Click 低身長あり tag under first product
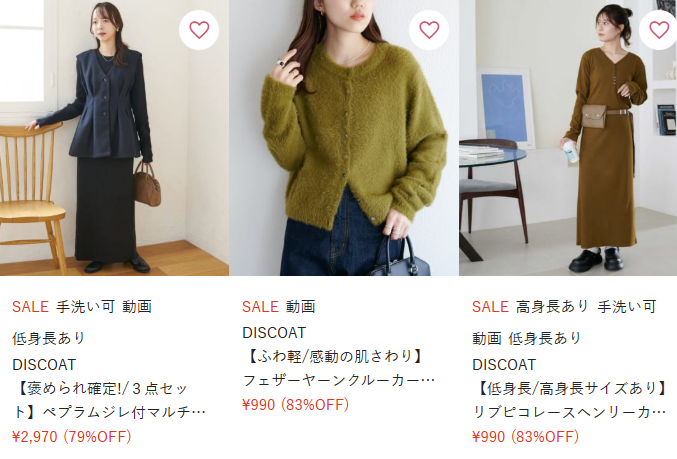Screen dimensions: 677x459 49,338
